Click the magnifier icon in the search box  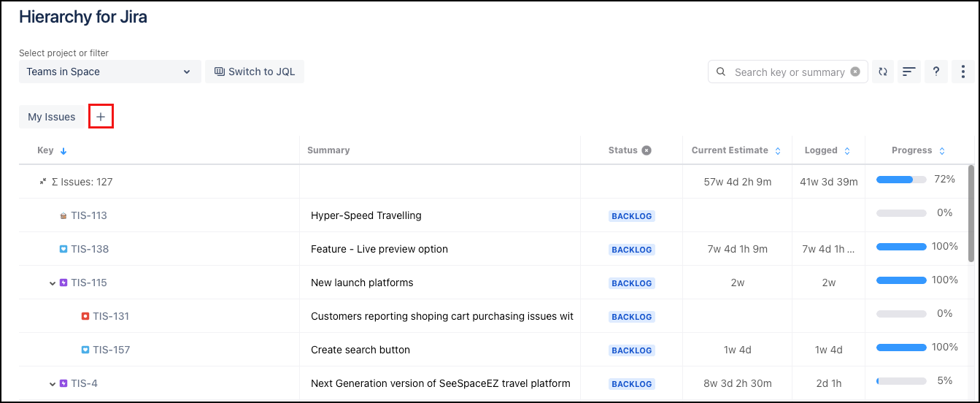[721, 72]
